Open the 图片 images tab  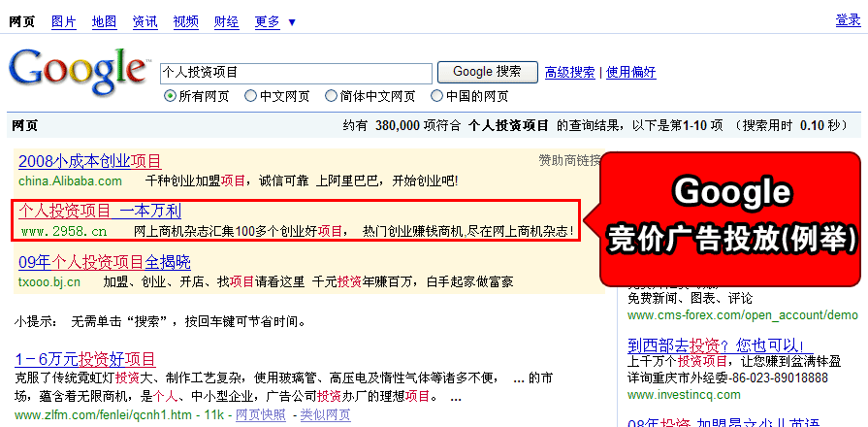click(64, 22)
